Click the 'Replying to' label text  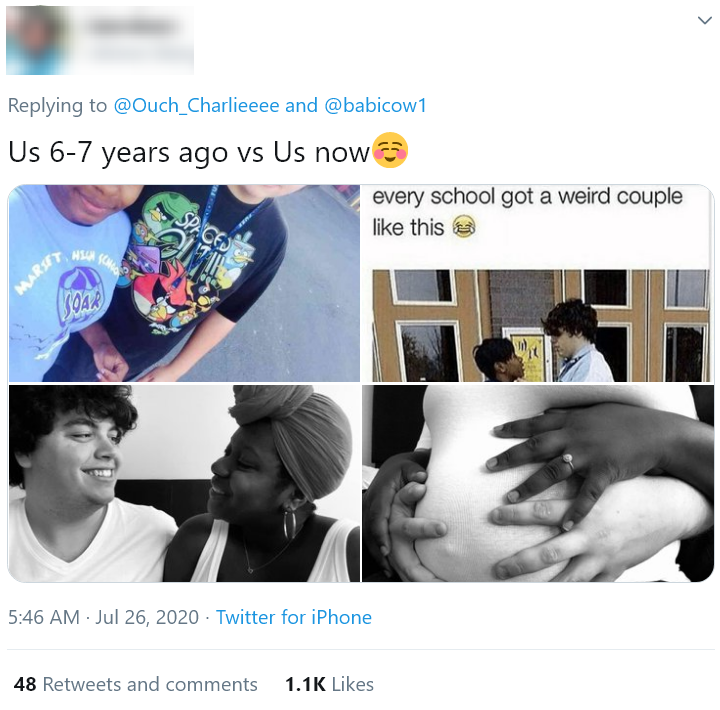tap(57, 106)
